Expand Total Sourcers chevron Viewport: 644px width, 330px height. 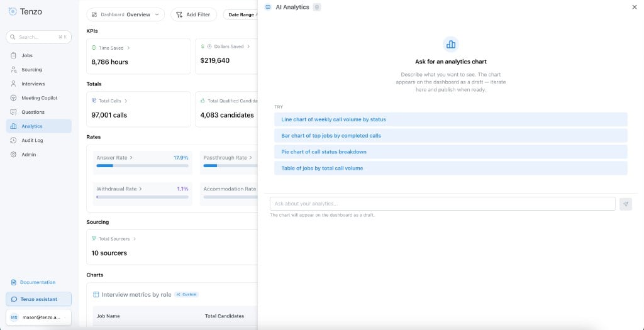135,239
